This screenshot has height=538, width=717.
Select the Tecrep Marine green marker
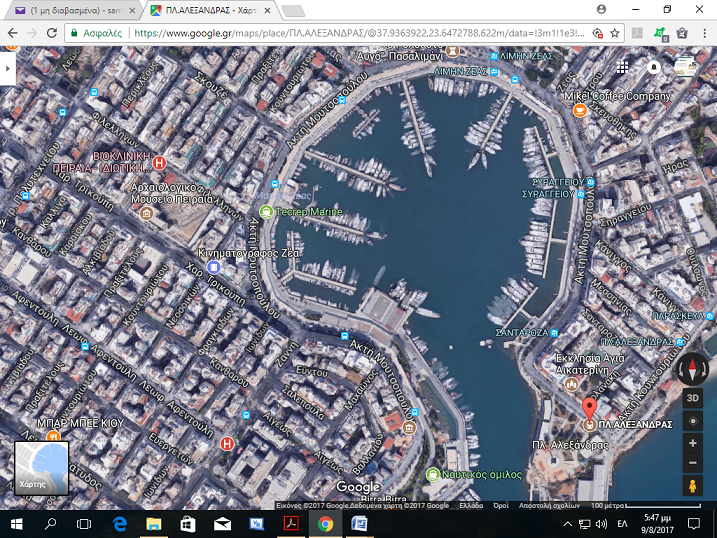(x=266, y=212)
